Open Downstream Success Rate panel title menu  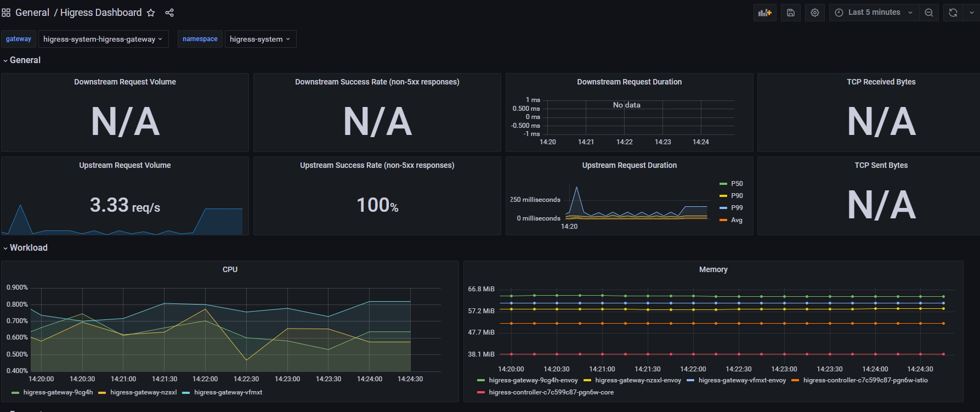click(x=377, y=82)
